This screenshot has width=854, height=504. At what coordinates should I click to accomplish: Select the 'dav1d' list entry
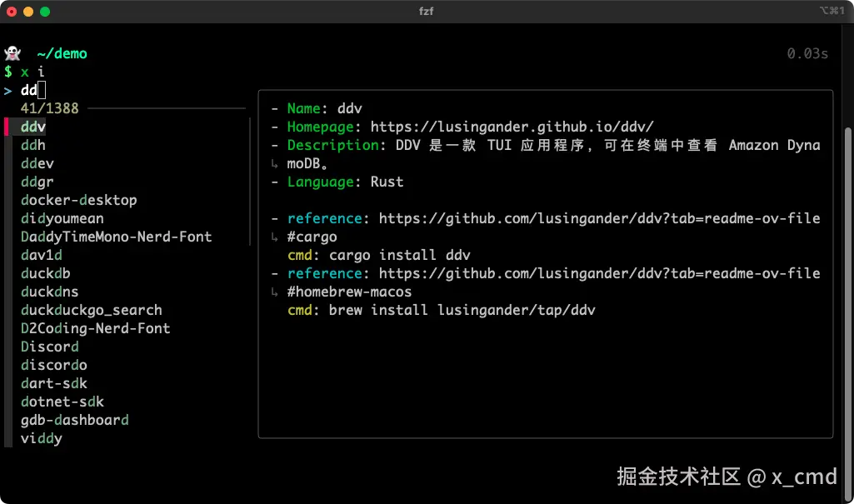point(42,255)
